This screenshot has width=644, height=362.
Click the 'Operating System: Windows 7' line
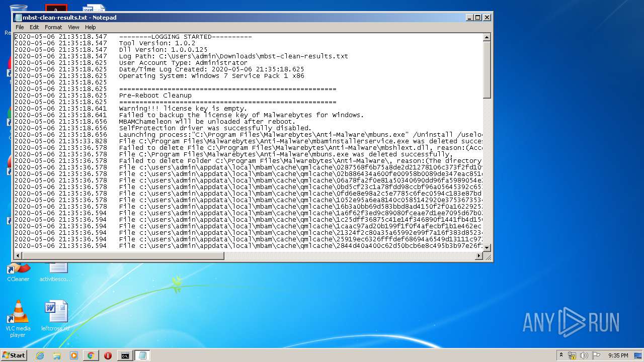(x=211, y=76)
